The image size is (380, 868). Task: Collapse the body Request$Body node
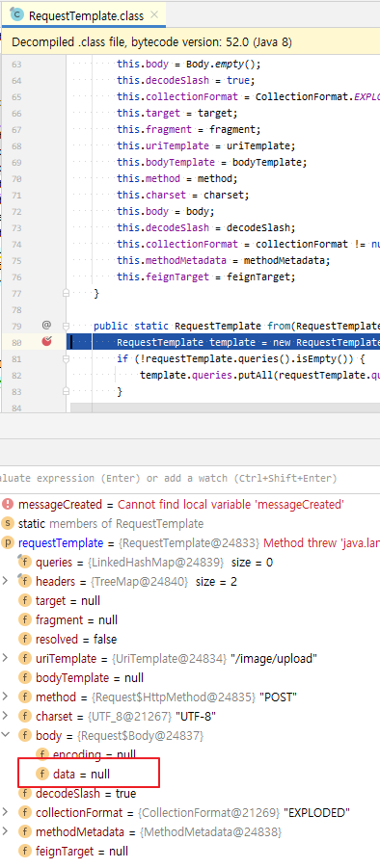(6, 736)
